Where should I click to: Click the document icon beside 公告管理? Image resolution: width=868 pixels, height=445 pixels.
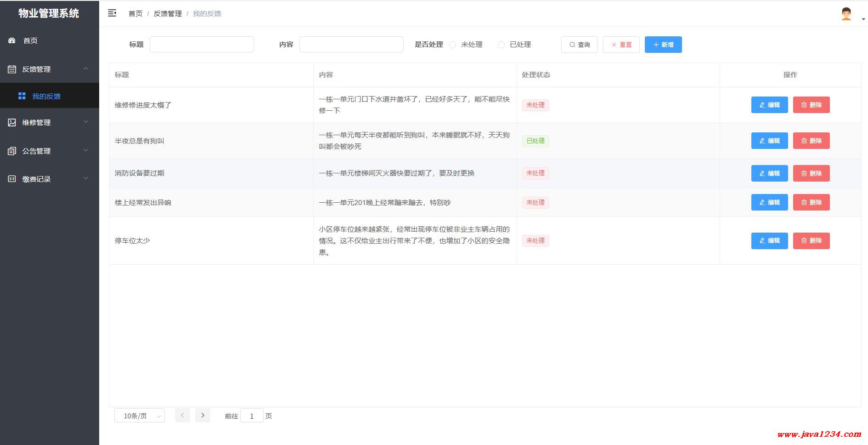pyautogui.click(x=12, y=151)
